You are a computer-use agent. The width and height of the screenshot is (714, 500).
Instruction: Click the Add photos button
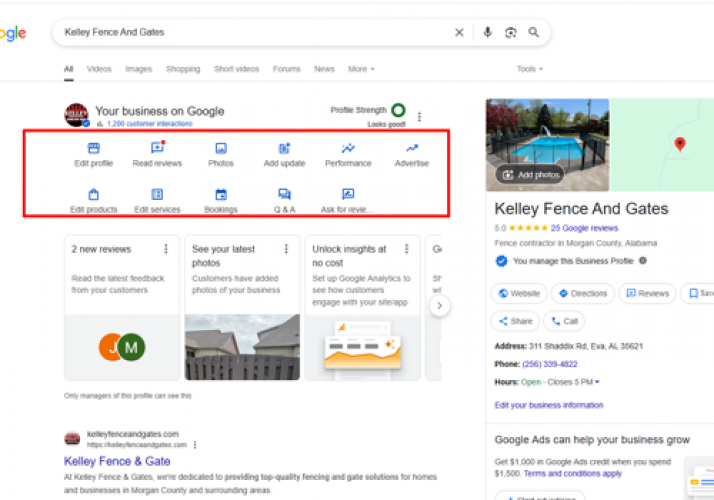(530, 174)
